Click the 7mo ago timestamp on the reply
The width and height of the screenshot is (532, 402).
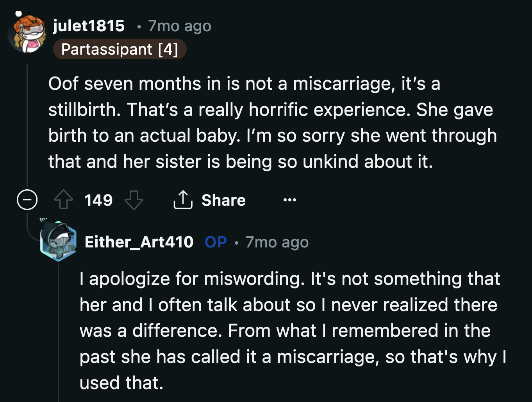(277, 242)
